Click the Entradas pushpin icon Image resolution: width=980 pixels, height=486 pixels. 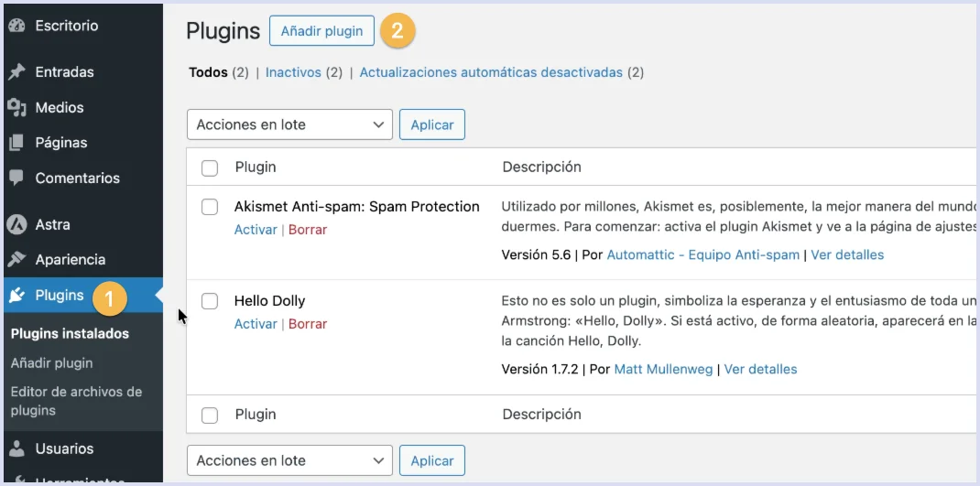pos(16,71)
